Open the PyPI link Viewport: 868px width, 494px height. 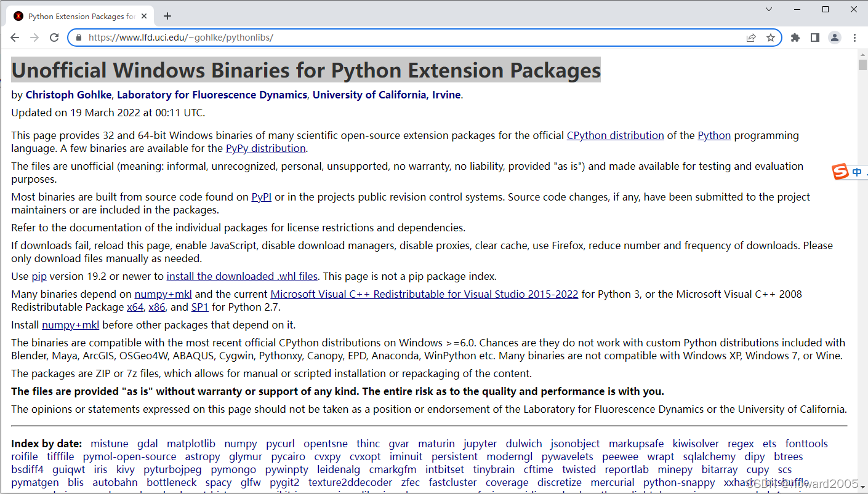[262, 197]
